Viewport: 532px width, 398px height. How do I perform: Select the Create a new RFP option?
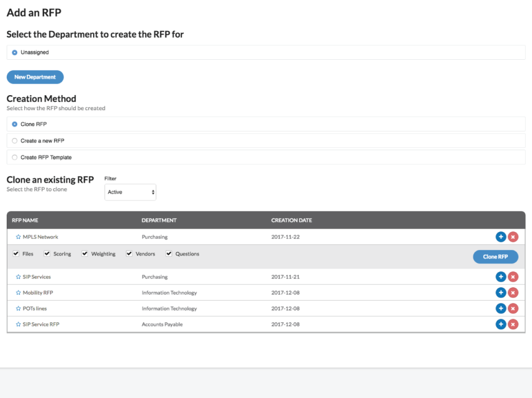[x=15, y=141]
